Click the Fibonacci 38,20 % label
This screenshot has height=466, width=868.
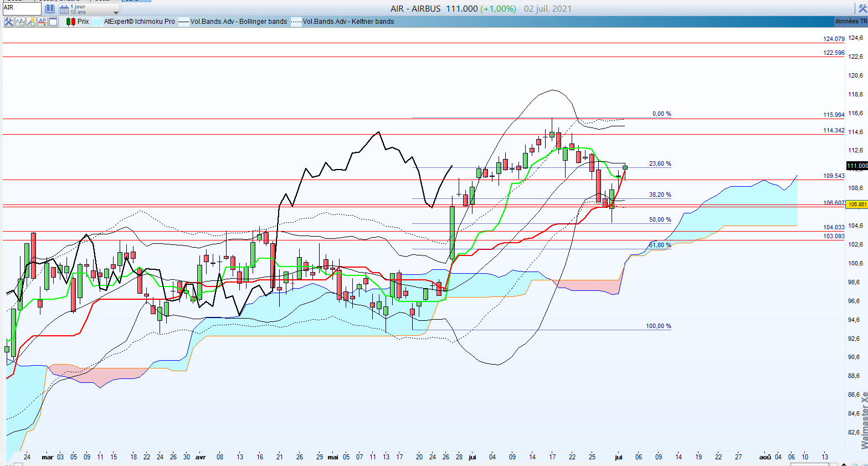(x=660, y=194)
